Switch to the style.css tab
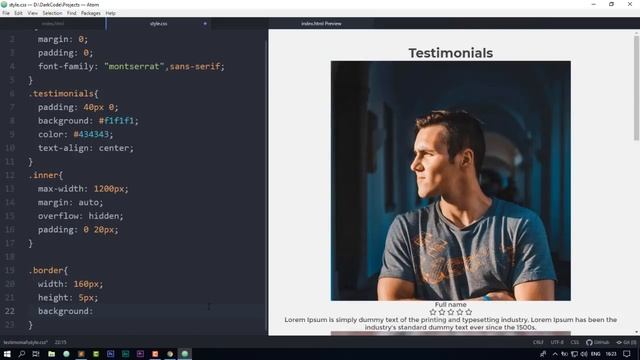This screenshot has height=360, width=640. point(158,24)
